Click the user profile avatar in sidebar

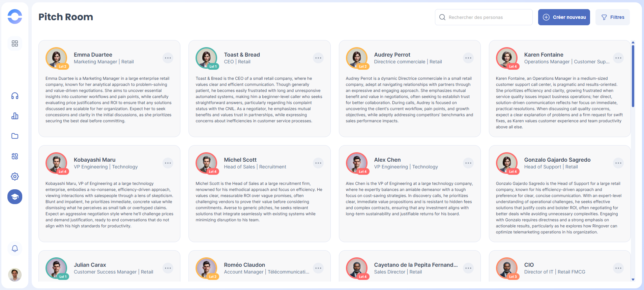point(15,275)
